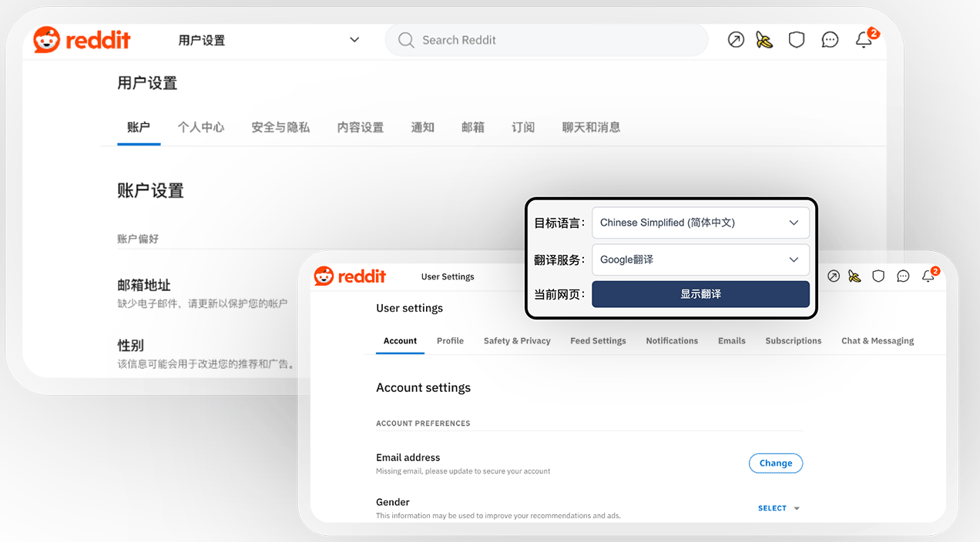The height and width of the screenshot is (542, 980).
Task: Open the Account tab
Action: tap(400, 341)
